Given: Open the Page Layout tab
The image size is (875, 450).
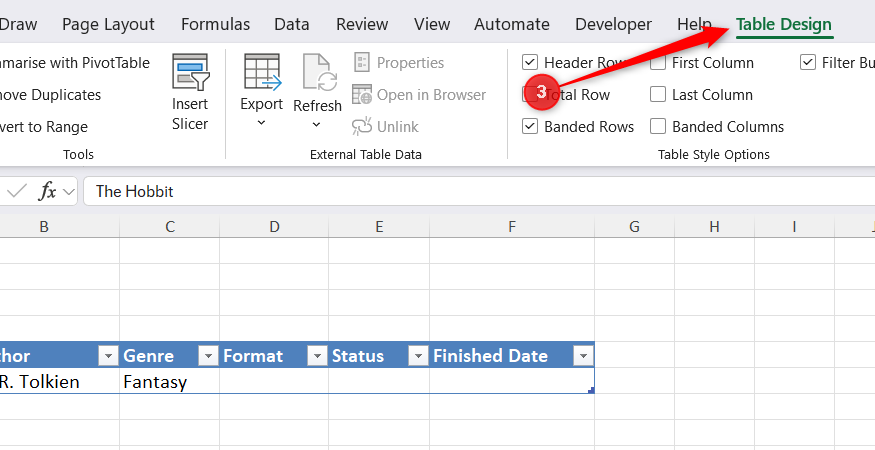Looking at the screenshot, I should [x=108, y=24].
